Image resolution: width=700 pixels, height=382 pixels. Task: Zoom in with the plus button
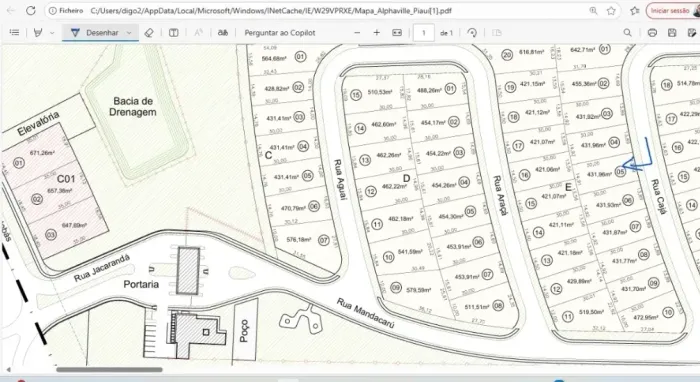click(x=377, y=33)
